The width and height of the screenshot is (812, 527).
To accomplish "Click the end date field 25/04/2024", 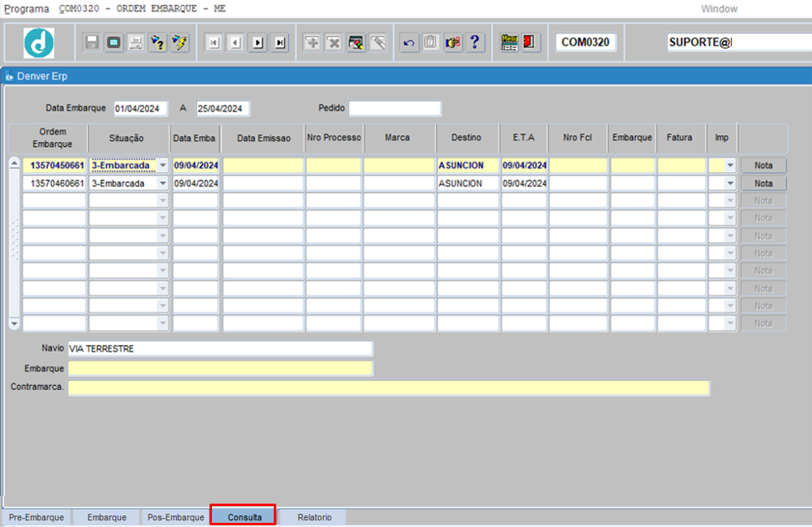I will click(223, 109).
